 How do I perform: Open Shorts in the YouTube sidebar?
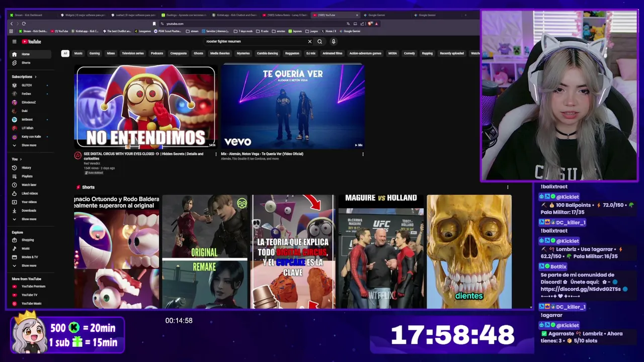coord(31,63)
